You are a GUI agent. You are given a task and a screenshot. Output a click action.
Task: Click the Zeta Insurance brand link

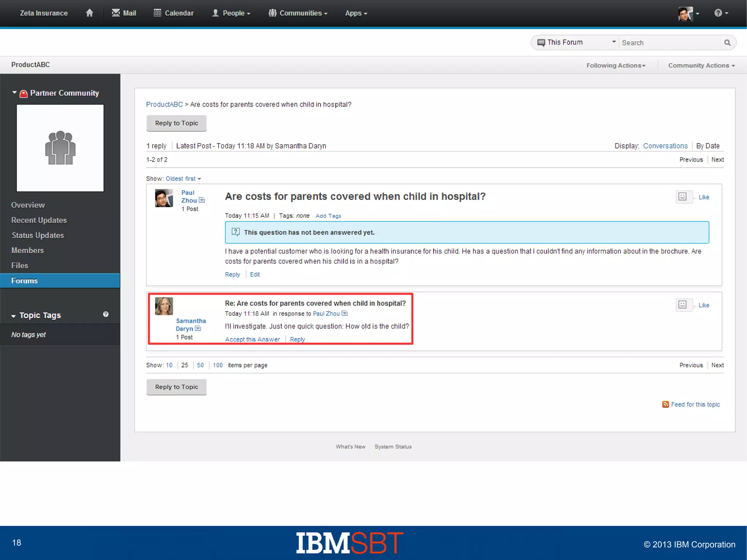pos(44,13)
